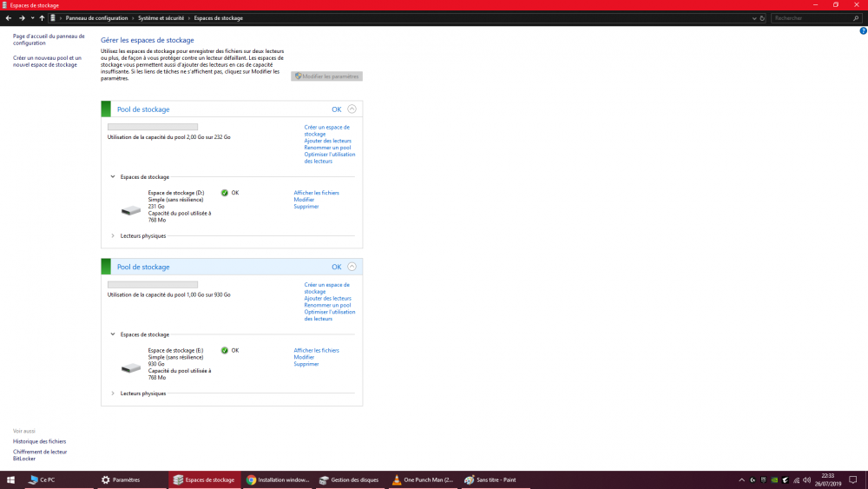Open the recent locations dropdown arrow

tap(32, 18)
